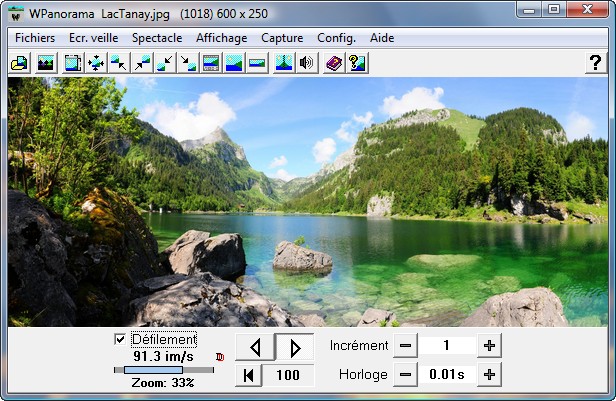Click the position field showing 100
Screen dimensions: 616x401
pyautogui.click(x=288, y=375)
